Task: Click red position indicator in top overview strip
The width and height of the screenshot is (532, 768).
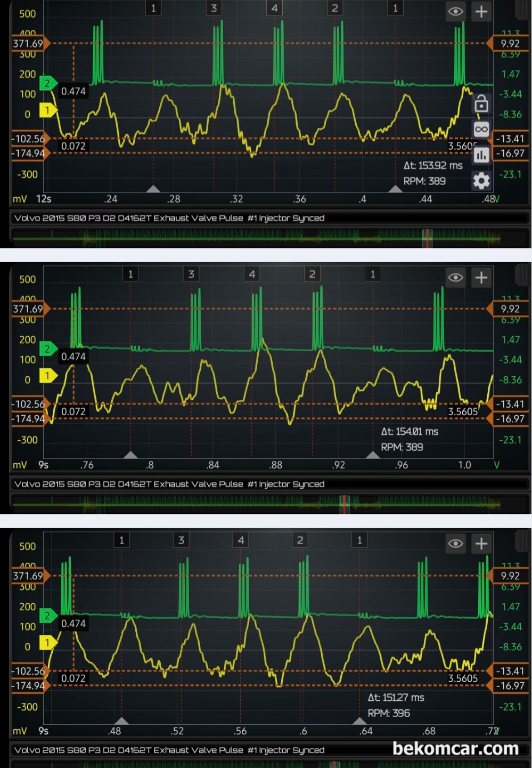Action: (x=427, y=238)
